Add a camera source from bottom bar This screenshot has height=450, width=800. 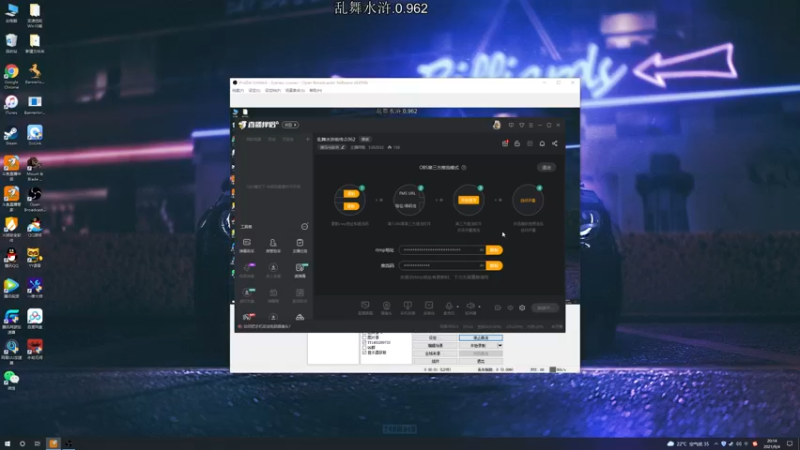[386, 307]
